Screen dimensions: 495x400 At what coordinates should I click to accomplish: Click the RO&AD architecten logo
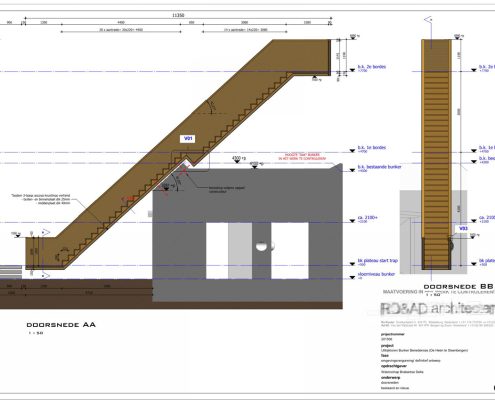(437, 309)
